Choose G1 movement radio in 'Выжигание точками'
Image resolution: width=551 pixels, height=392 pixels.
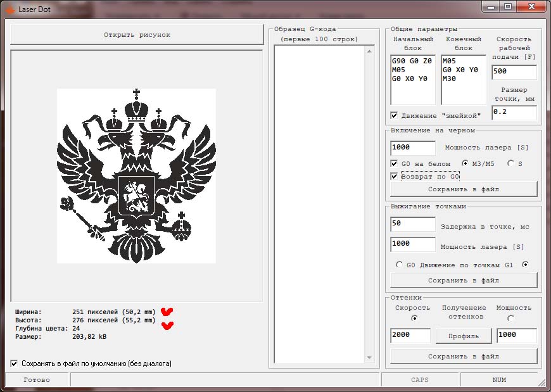(525, 265)
